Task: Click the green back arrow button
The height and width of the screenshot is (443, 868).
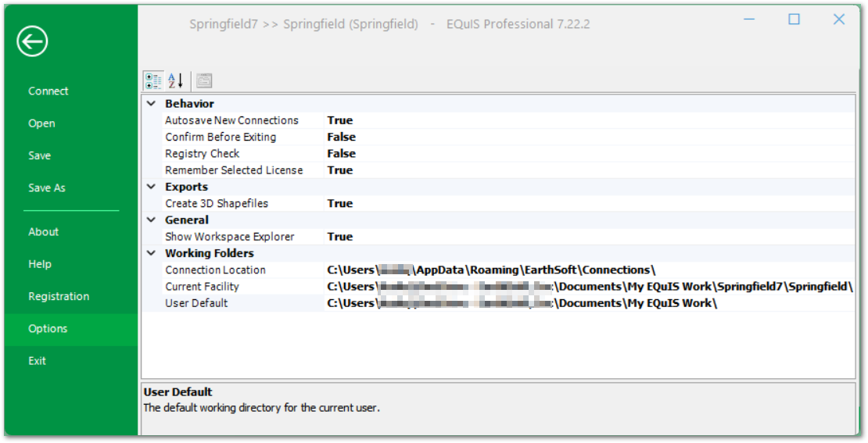Action: (33, 41)
